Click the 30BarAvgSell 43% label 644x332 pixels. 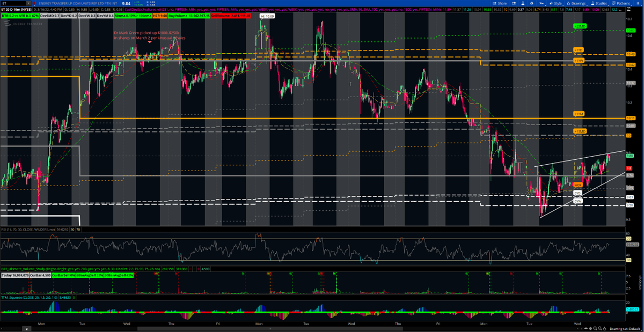tap(119, 275)
